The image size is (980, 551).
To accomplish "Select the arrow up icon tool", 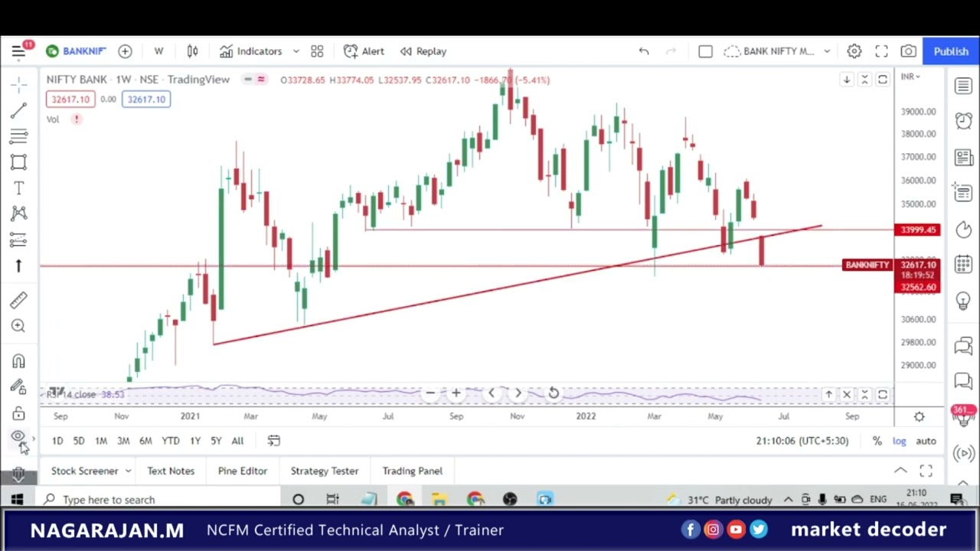I will (19, 266).
